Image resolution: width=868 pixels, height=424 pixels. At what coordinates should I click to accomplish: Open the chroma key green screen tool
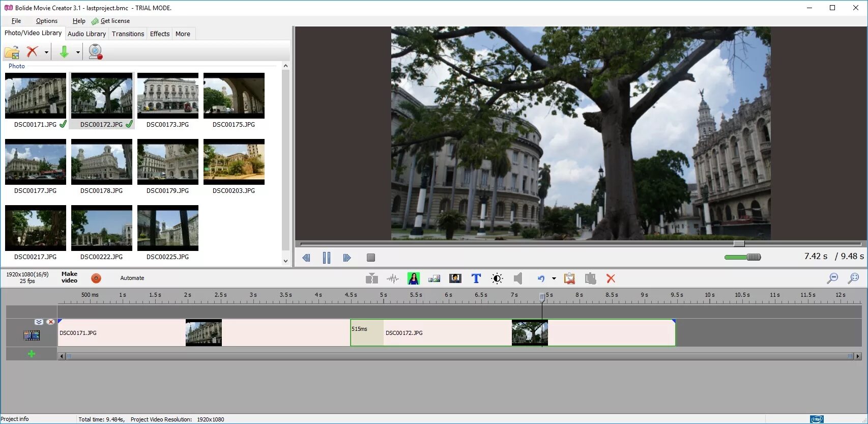(413, 278)
